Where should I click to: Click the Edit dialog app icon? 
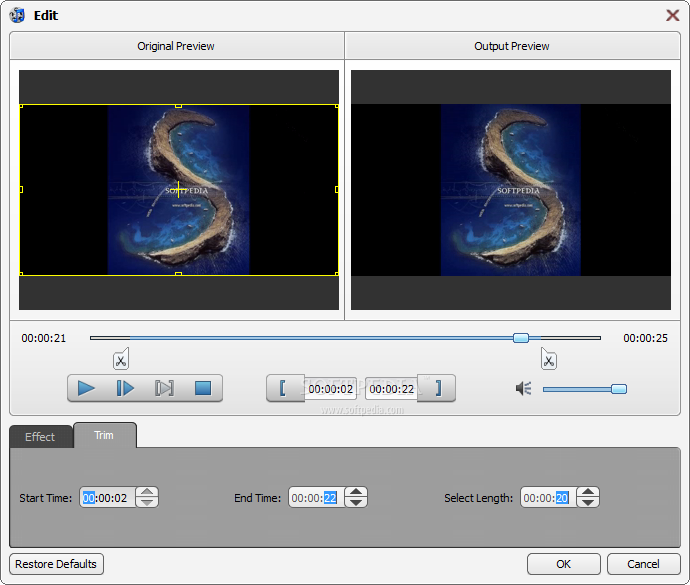18,15
